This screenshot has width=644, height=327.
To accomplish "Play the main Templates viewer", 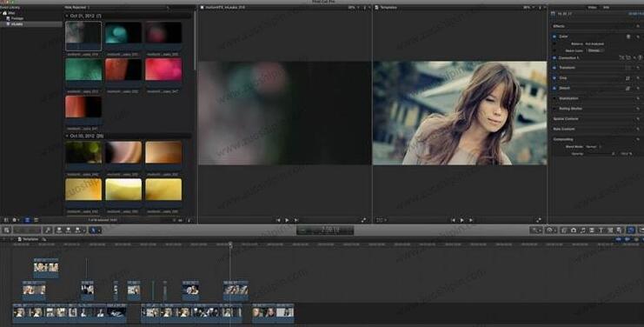I will pos(461,220).
